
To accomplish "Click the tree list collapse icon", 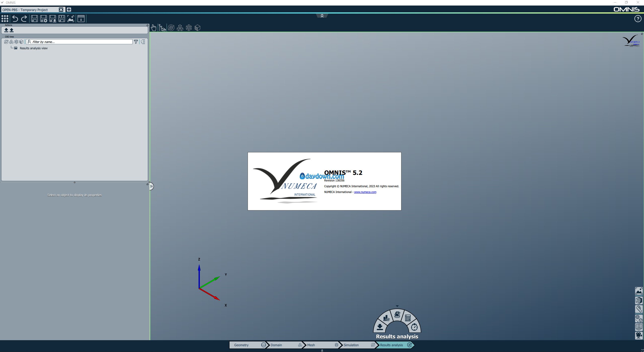I will point(143,42).
